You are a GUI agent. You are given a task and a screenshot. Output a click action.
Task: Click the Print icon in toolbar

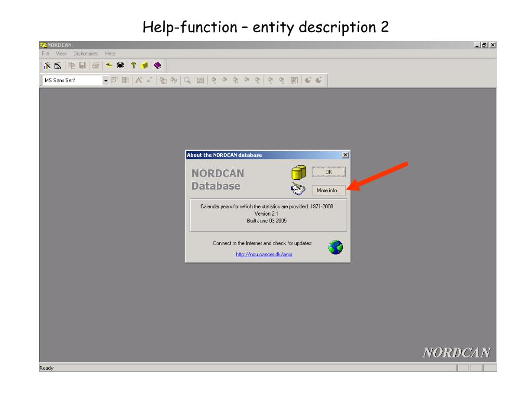click(x=96, y=65)
